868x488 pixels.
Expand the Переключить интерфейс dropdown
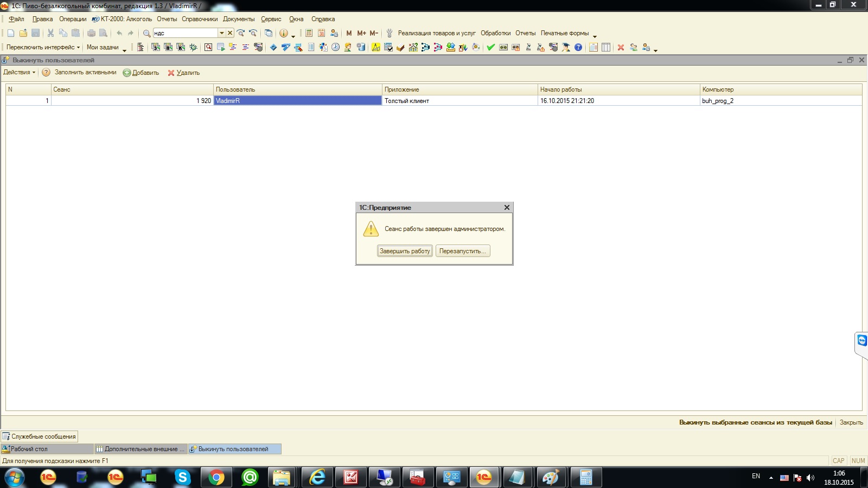coord(43,47)
